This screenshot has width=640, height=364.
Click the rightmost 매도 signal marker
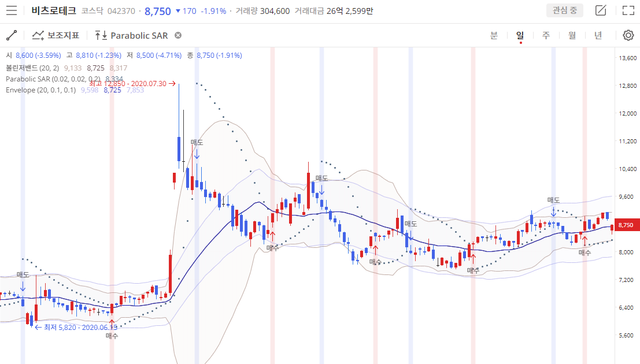pos(553,200)
